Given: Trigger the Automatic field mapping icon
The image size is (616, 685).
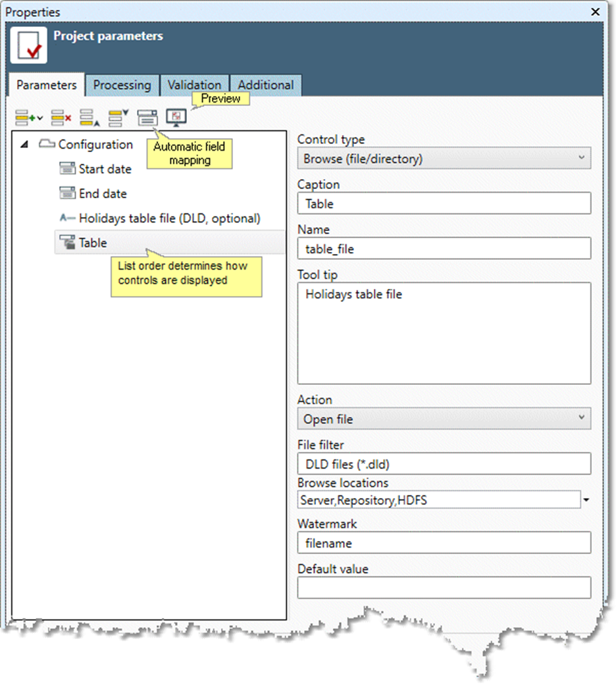Looking at the screenshot, I should [147, 117].
